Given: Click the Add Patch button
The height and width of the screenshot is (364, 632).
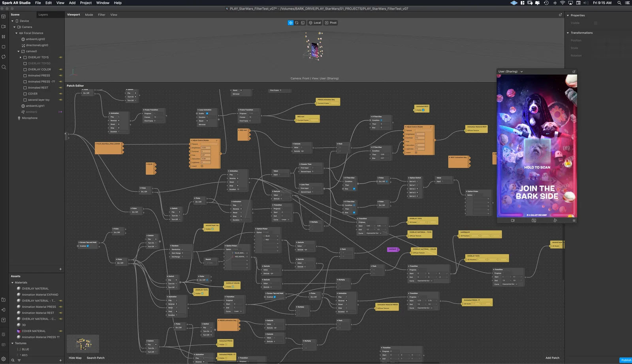Looking at the screenshot, I should [x=552, y=358].
